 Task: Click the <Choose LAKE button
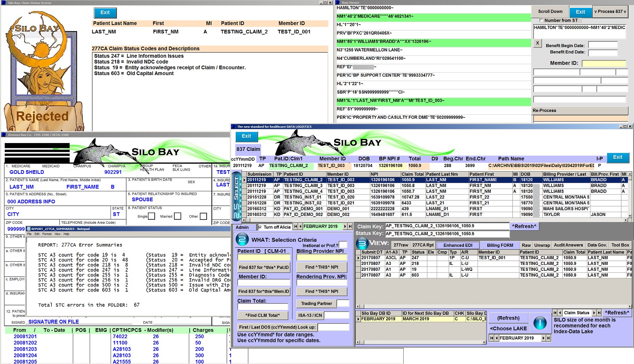[508, 328]
